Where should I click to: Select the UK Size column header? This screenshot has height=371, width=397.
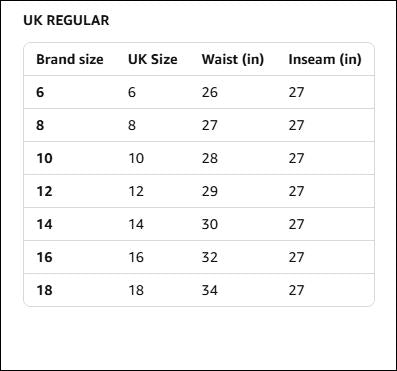(153, 59)
